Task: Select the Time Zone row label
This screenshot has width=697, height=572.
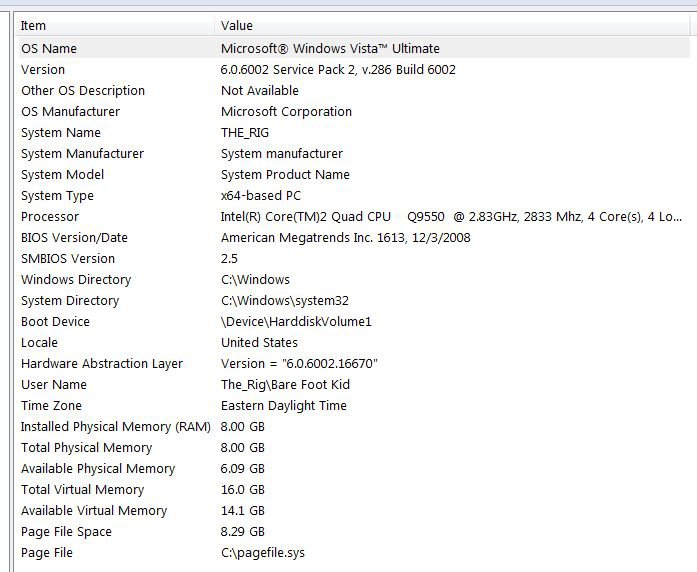Action: (52, 406)
